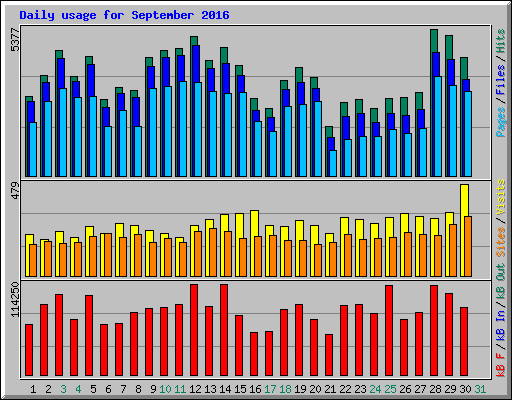Click day 8 on the x-axis
The width and height of the screenshot is (512, 400).
click(138, 389)
